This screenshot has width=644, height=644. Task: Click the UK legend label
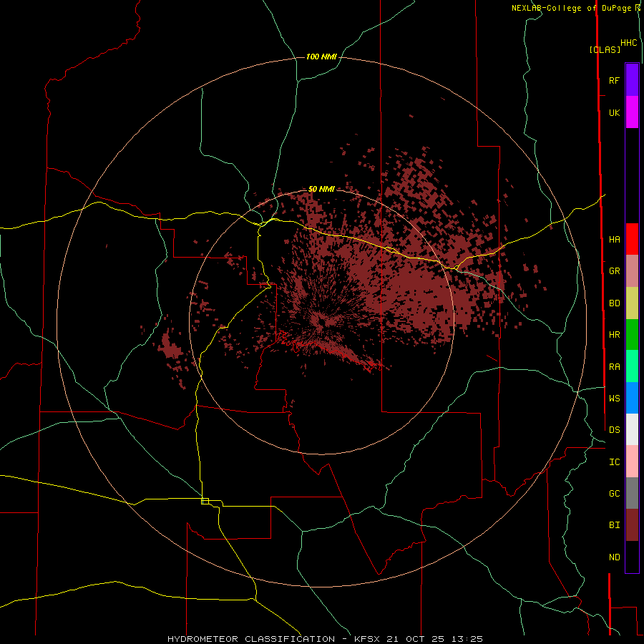(614, 112)
